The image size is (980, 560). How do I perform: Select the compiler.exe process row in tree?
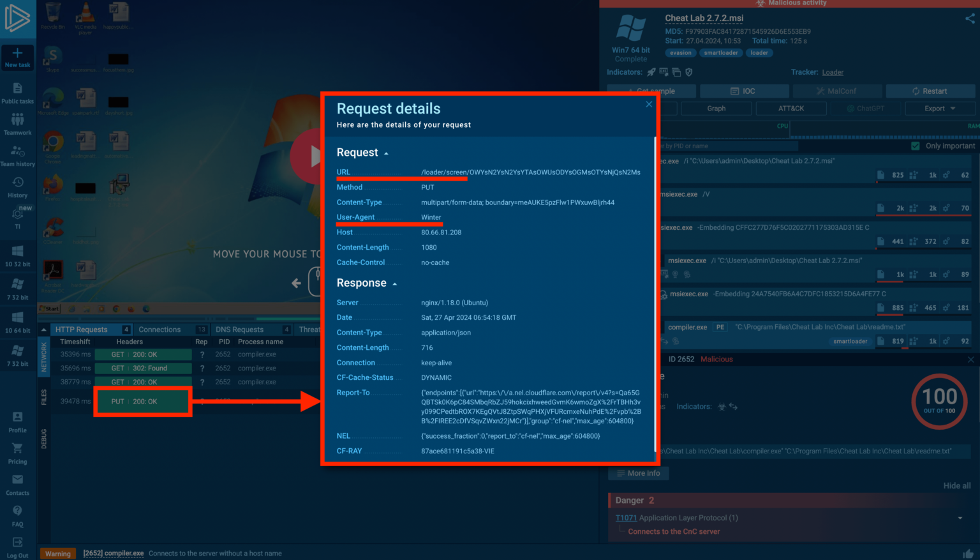(816, 333)
